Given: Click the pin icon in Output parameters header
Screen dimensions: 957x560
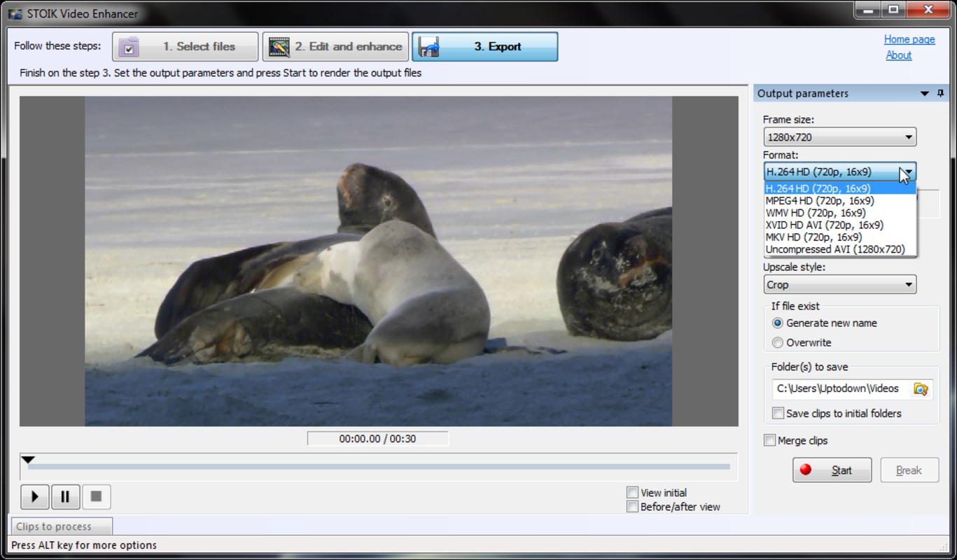Looking at the screenshot, I should tap(941, 93).
